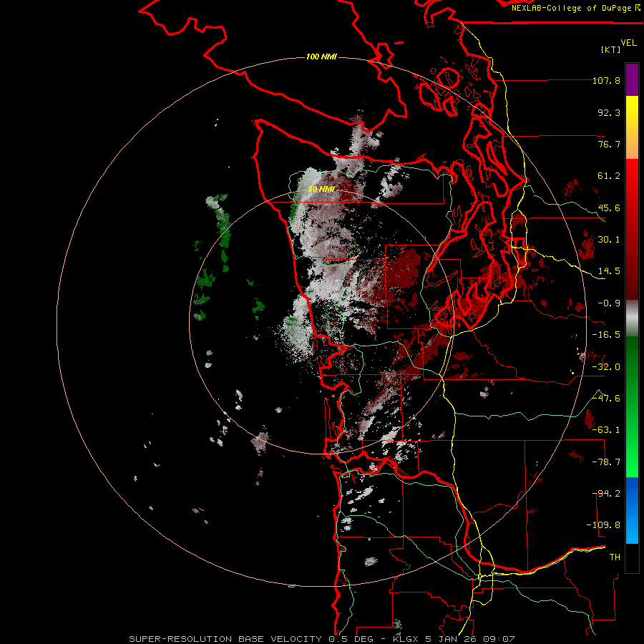644x644 pixels.
Task: Click the -32.0 legend value
Action: coord(606,367)
